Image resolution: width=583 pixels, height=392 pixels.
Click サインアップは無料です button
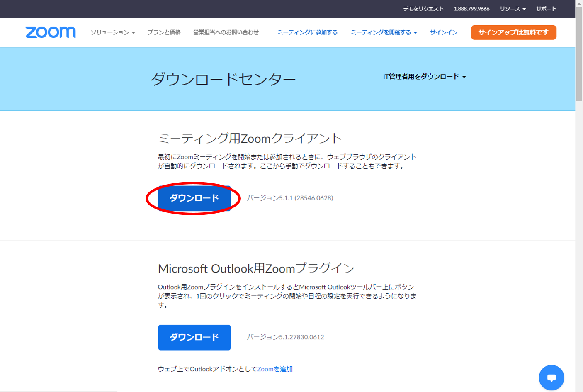click(513, 32)
